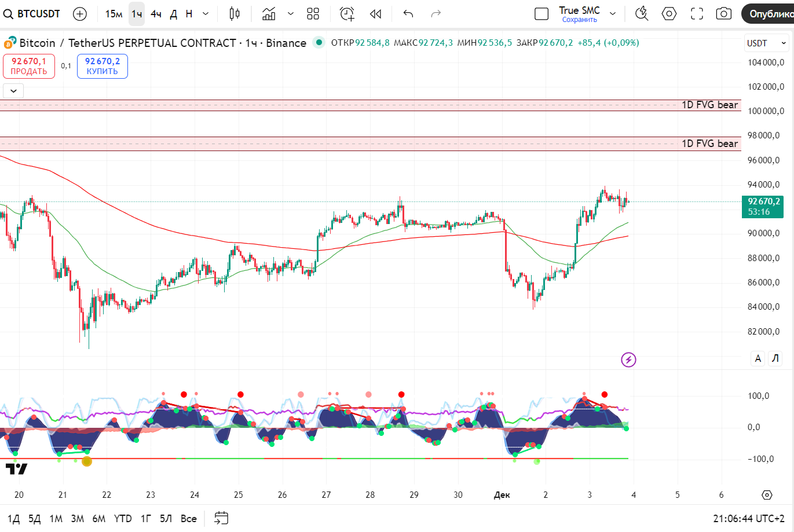Create an alert with the clock-plus icon
794x532 pixels.
click(346, 13)
